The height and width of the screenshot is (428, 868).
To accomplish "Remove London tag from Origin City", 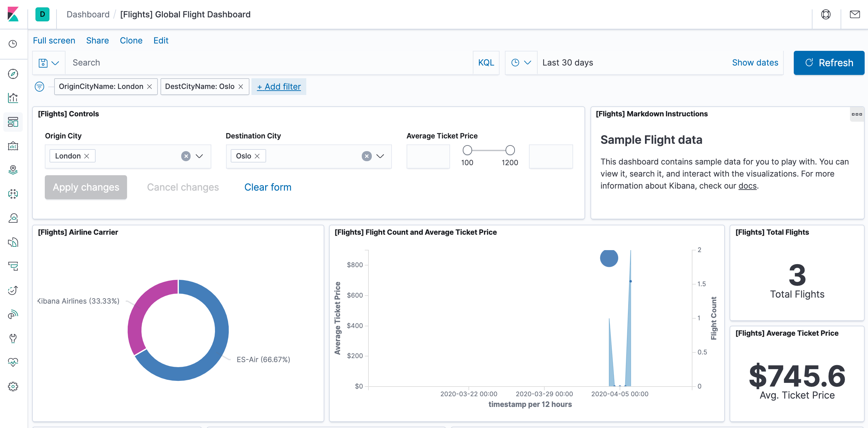I will pyautogui.click(x=87, y=156).
